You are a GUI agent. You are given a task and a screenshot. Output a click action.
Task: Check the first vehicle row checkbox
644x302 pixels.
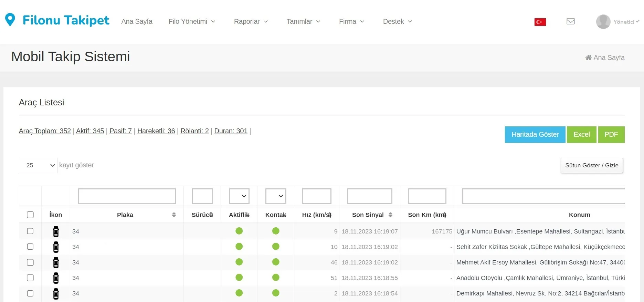(x=30, y=231)
